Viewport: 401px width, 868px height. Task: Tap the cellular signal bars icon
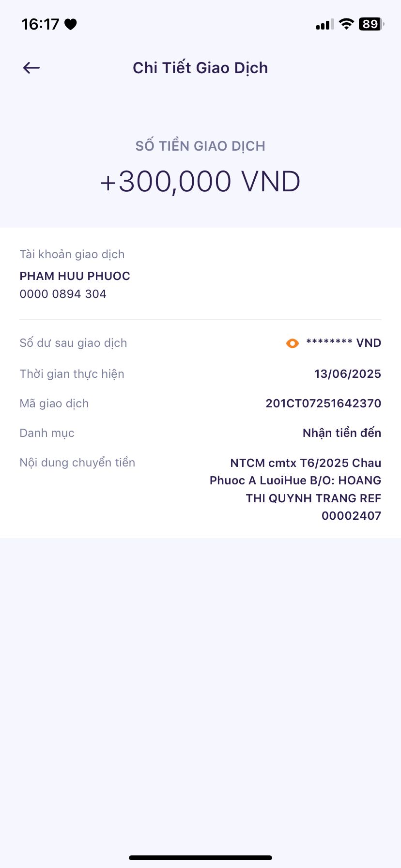(x=324, y=25)
